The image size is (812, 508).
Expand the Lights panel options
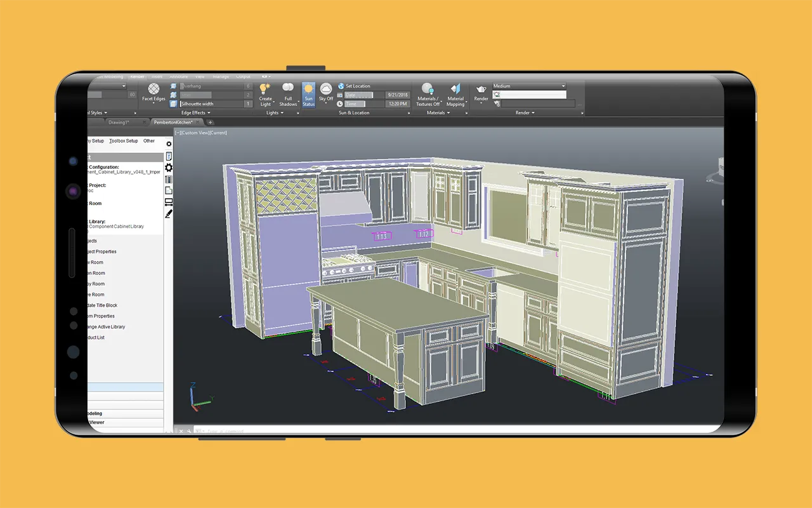(x=273, y=112)
